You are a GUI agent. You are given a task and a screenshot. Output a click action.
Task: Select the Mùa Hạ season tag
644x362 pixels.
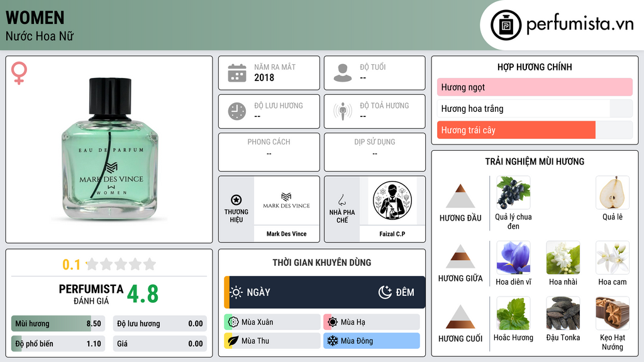pos(372,322)
